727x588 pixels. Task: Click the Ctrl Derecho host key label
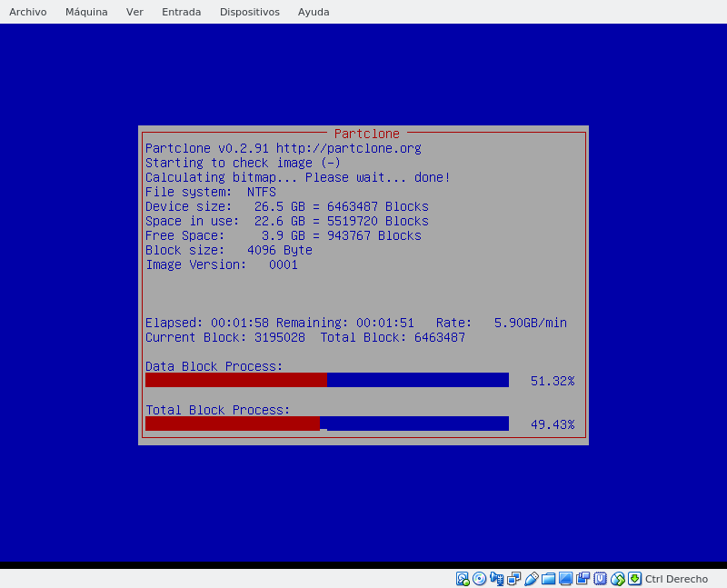[x=676, y=579]
